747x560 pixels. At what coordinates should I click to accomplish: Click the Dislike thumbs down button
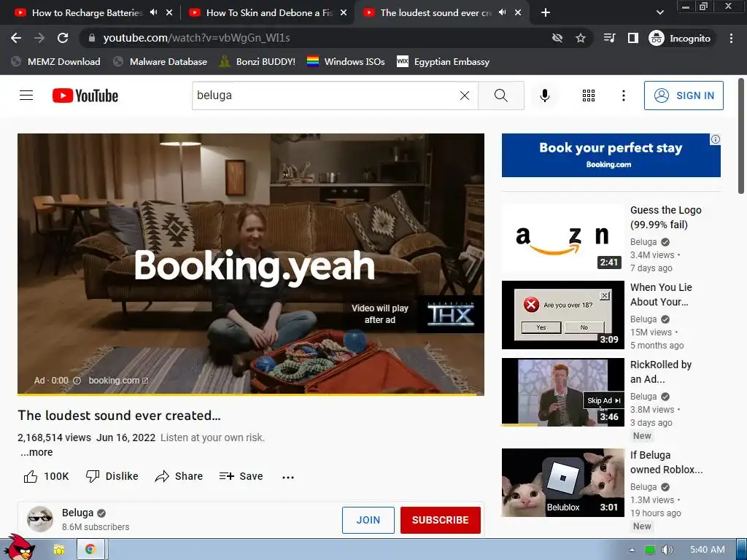pyautogui.click(x=112, y=476)
